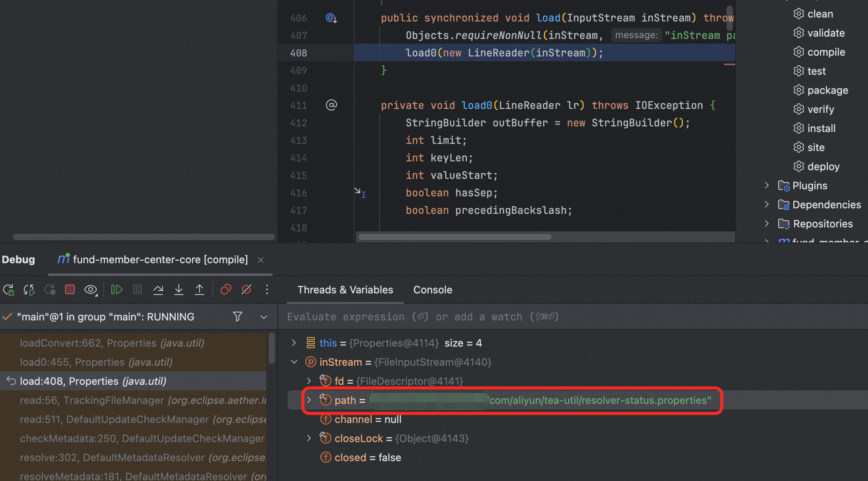Switch to the Console tab
Viewport: 868px width, 481px height.
click(x=432, y=290)
